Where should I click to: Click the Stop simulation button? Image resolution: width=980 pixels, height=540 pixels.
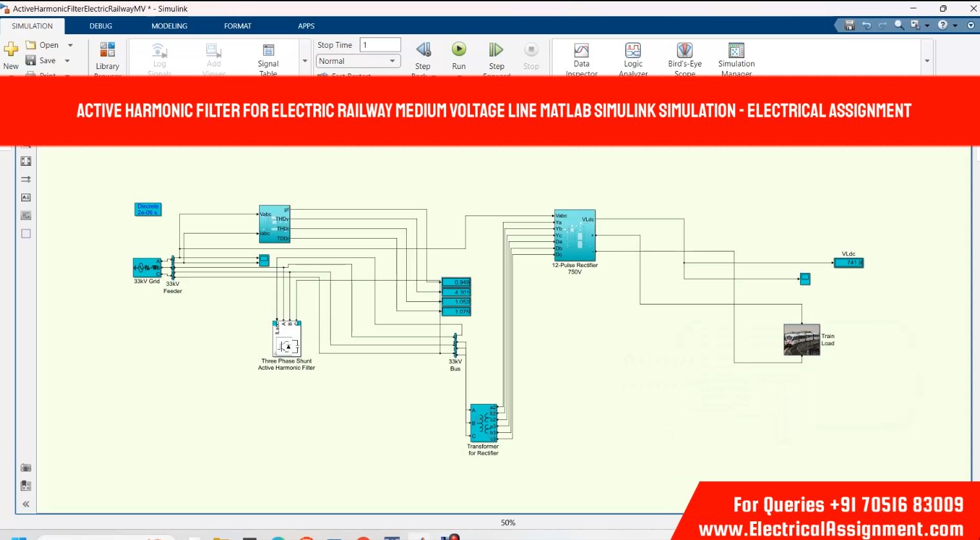531,55
